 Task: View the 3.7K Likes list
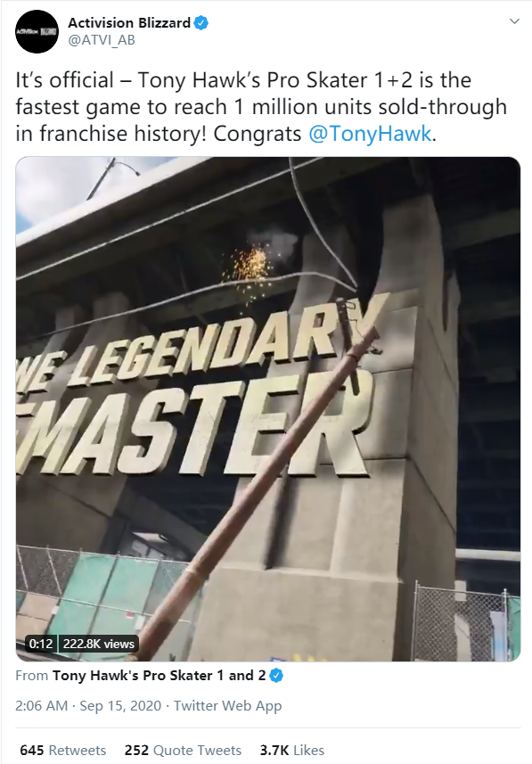click(291, 750)
